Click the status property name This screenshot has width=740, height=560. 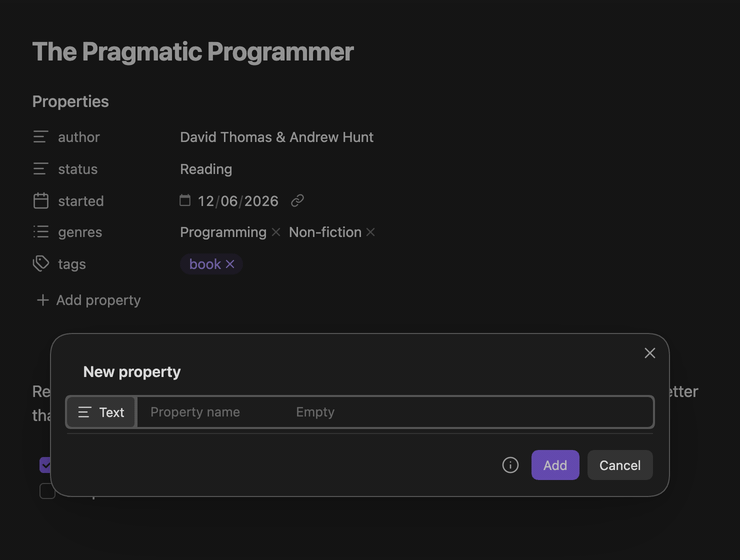point(78,169)
